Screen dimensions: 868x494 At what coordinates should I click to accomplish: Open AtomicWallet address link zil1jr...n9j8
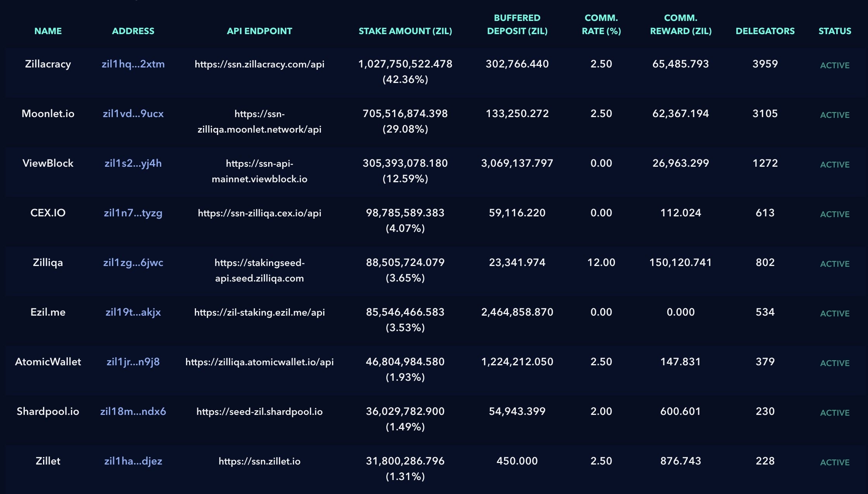[133, 362]
